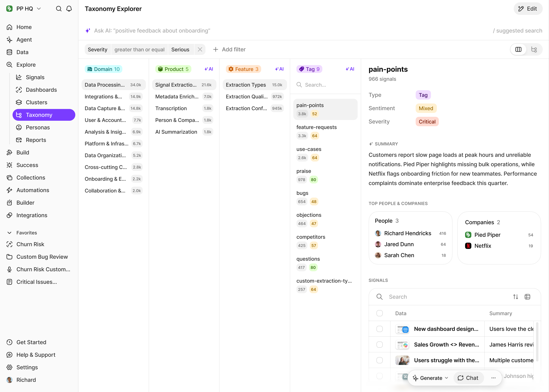Open Settings in sidebar
Image resolution: width=549 pixels, height=392 pixels.
(39, 367)
